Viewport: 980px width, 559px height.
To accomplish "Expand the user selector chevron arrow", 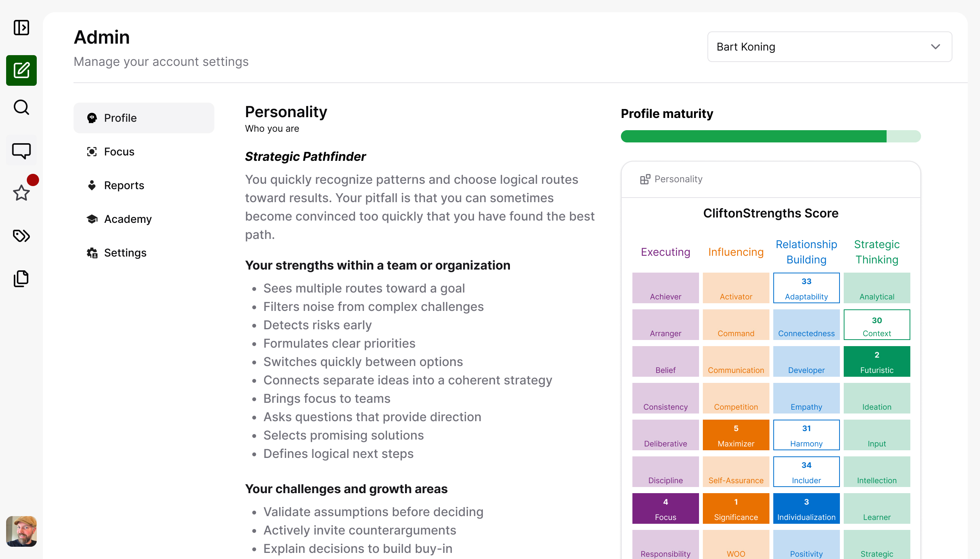I will click(936, 47).
